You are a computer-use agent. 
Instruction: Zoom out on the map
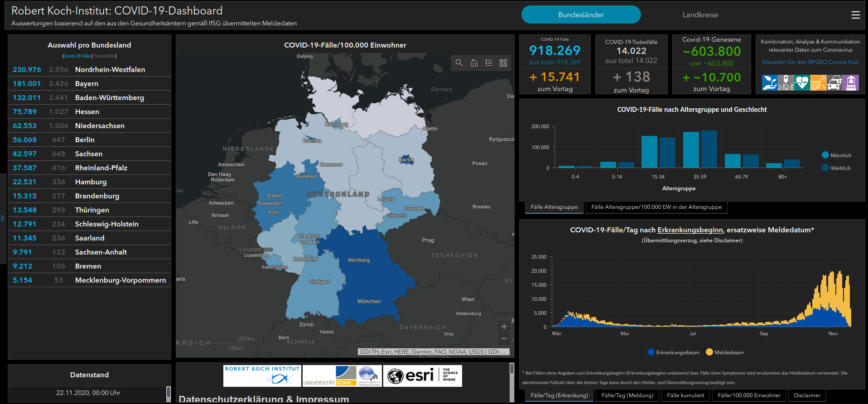tap(504, 339)
